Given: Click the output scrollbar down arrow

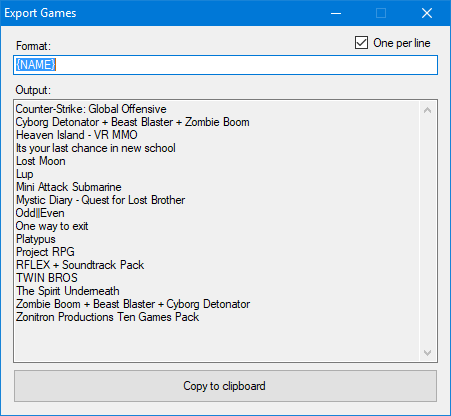Looking at the screenshot, I should pos(427,352).
